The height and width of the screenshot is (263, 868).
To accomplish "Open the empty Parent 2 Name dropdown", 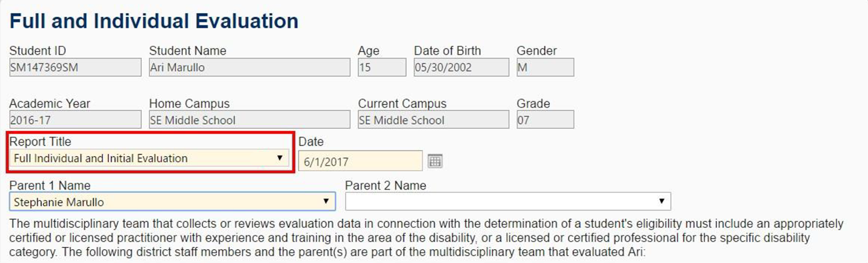I will pos(507,202).
